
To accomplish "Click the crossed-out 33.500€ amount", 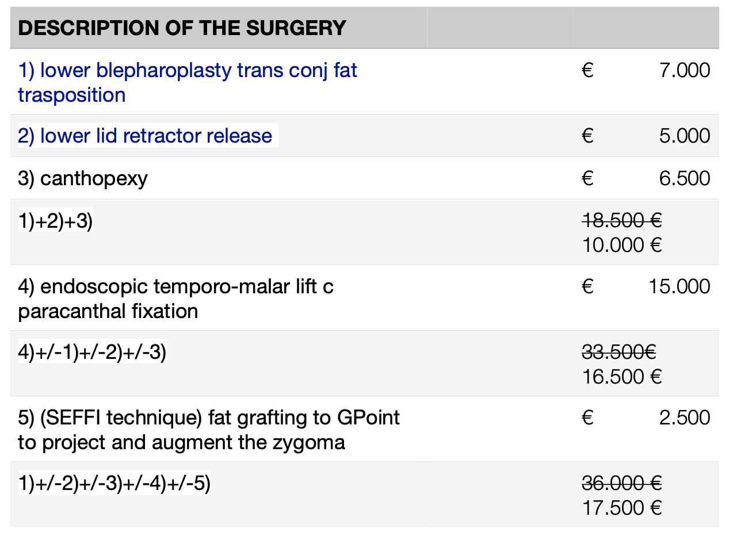I will point(619,351).
